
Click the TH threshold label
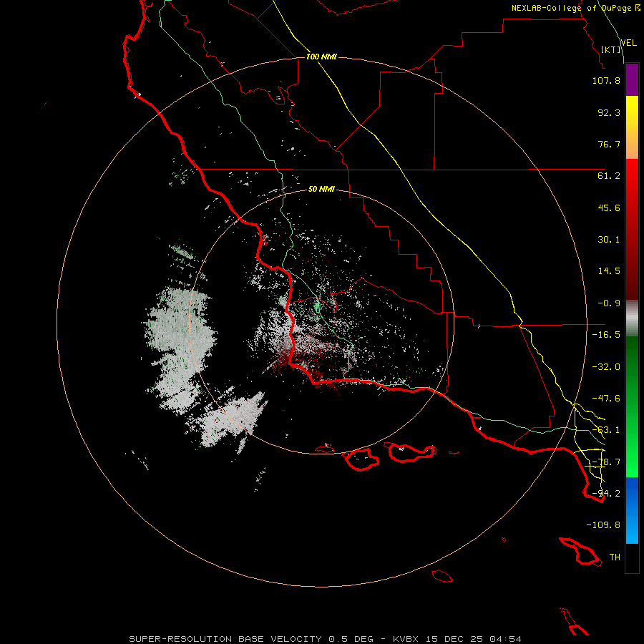click(615, 557)
